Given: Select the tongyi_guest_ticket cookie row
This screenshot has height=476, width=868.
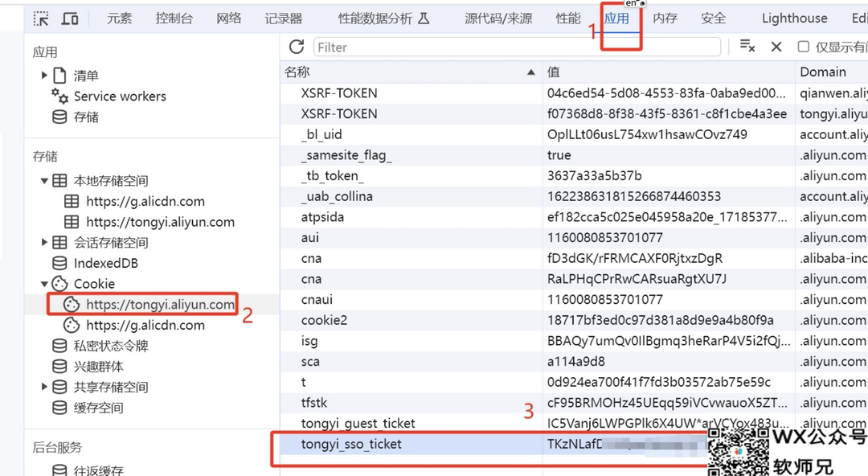Looking at the screenshot, I should 574,424.
